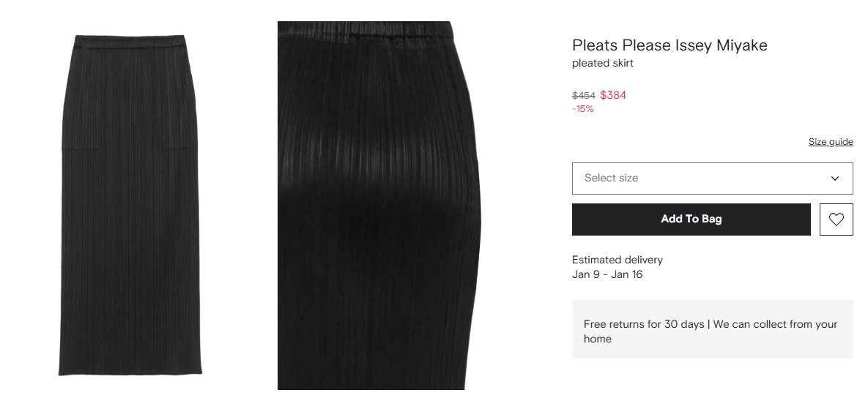Click the heart wishlist icon

click(836, 219)
